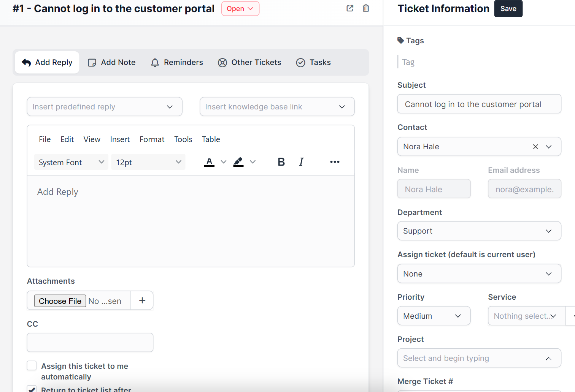This screenshot has width=575, height=392.
Task: Open the Insert menu in editor
Action: point(120,139)
